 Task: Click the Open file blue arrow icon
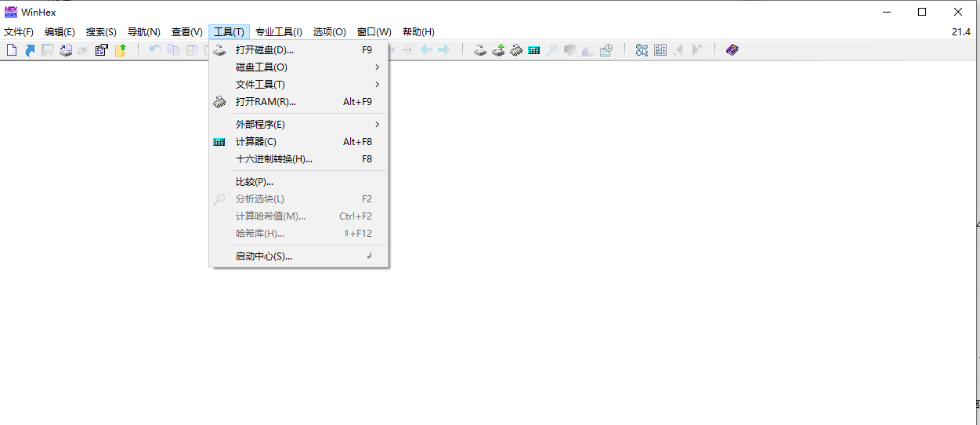click(x=30, y=50)
